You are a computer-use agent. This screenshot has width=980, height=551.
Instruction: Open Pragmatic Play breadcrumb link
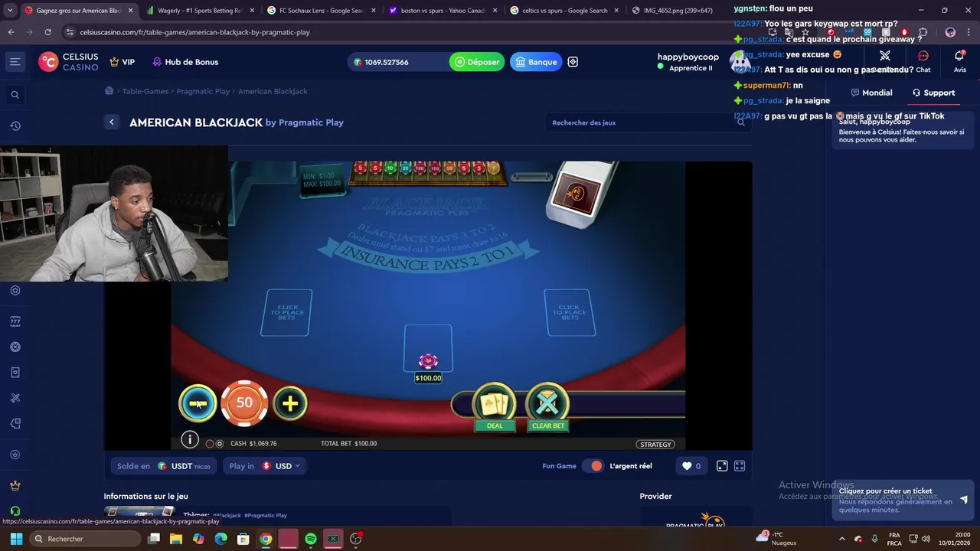[x=203, y=91]
